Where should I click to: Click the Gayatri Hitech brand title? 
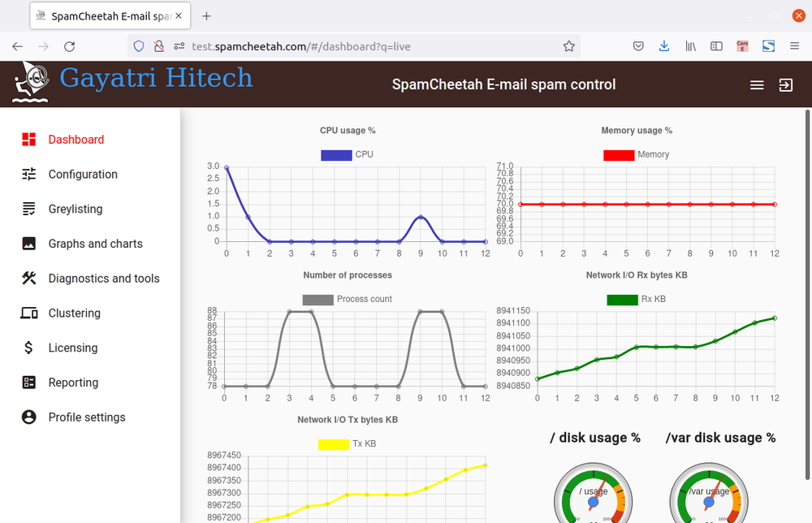156,78
